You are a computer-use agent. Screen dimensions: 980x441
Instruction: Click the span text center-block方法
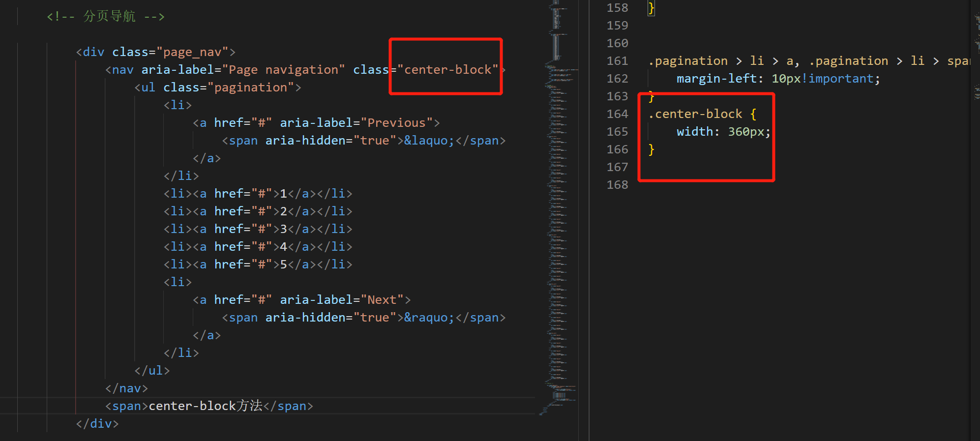pyautogui.click(x=206, y=406)
